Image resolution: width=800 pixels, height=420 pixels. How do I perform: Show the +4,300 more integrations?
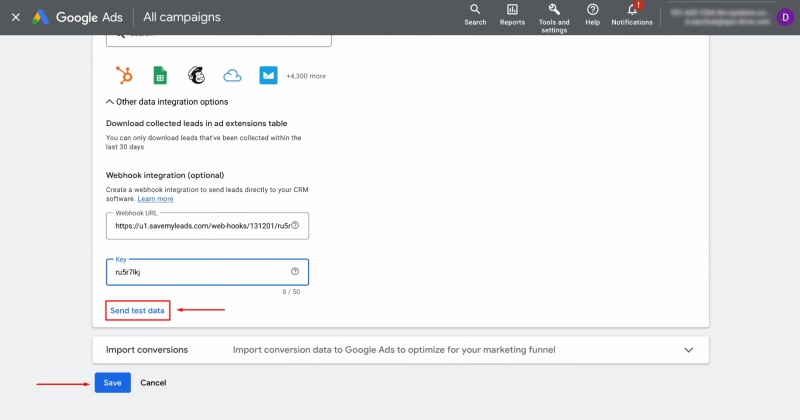(306, 76)
